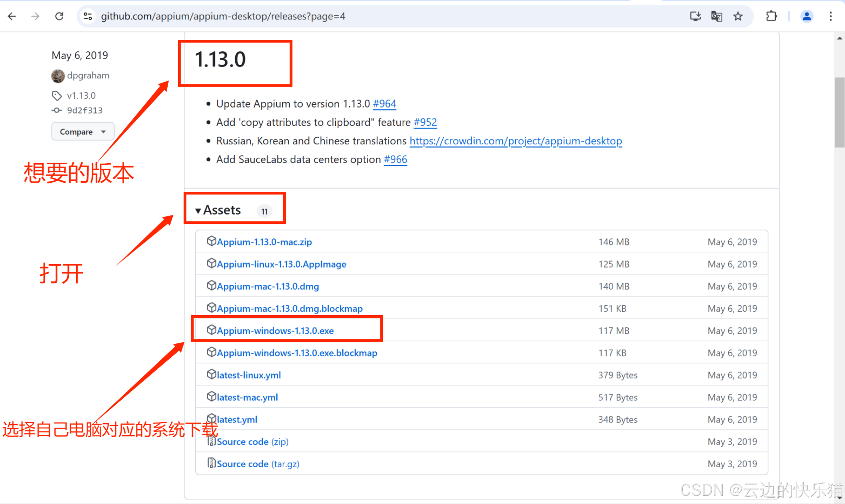Open the extensions puzzle icon
Screen dimensions: 845x504
pyautogui.click(x=771, y=16)
